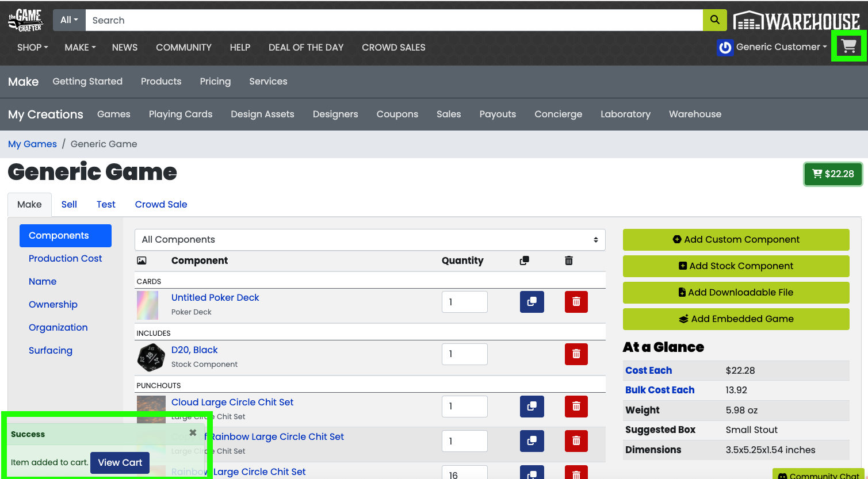Click the search magnifier button

point(715,20)
